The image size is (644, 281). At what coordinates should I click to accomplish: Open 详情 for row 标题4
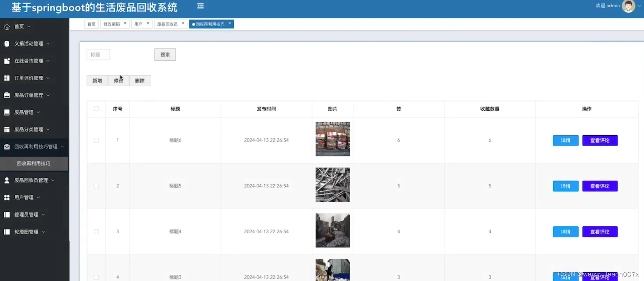tap(566, 232)
